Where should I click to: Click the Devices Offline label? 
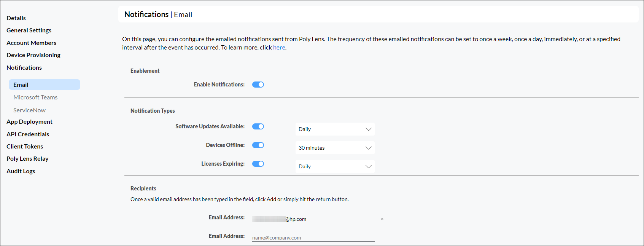[225, 145]
